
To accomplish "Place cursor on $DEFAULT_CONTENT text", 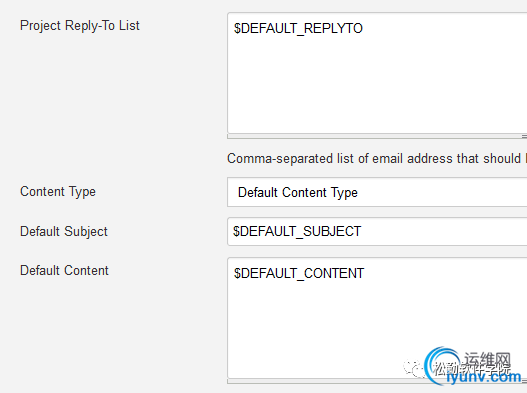I will [299, 274].
